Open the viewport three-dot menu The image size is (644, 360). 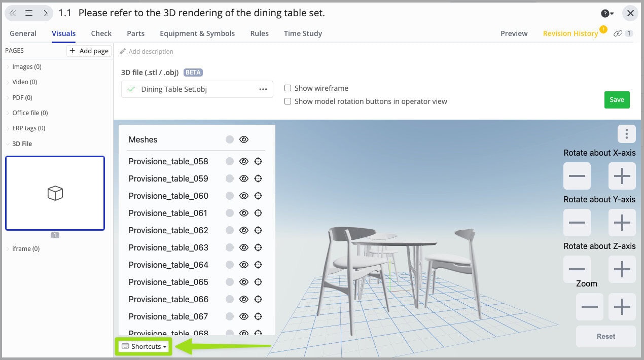(627, 134)
